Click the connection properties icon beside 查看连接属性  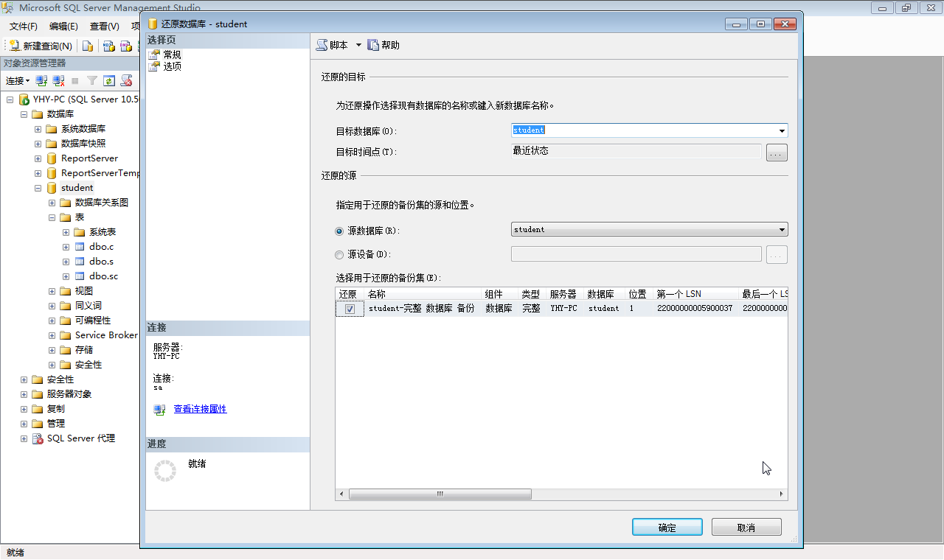pyautogui.click(x=159, y=410)
